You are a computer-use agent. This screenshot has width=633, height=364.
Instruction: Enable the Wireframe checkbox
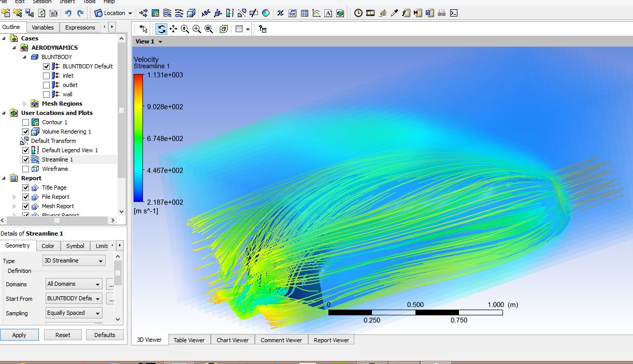coord(26,169)
